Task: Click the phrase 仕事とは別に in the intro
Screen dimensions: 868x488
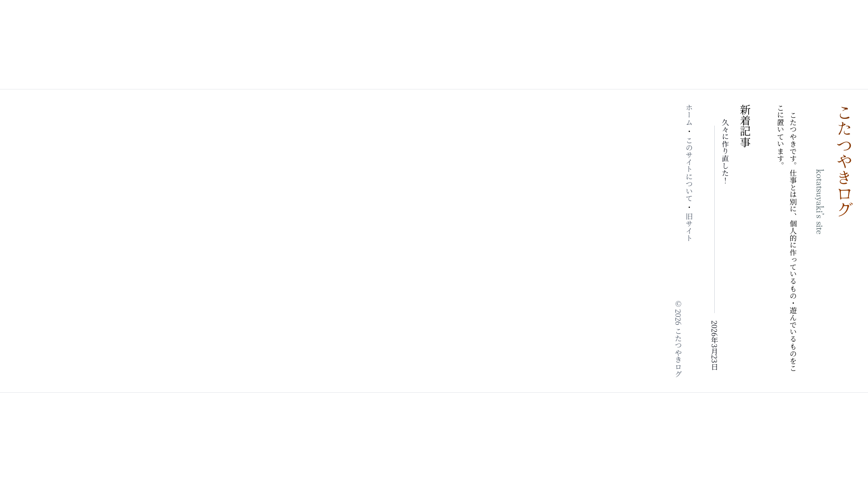Action: click(793, 191)
